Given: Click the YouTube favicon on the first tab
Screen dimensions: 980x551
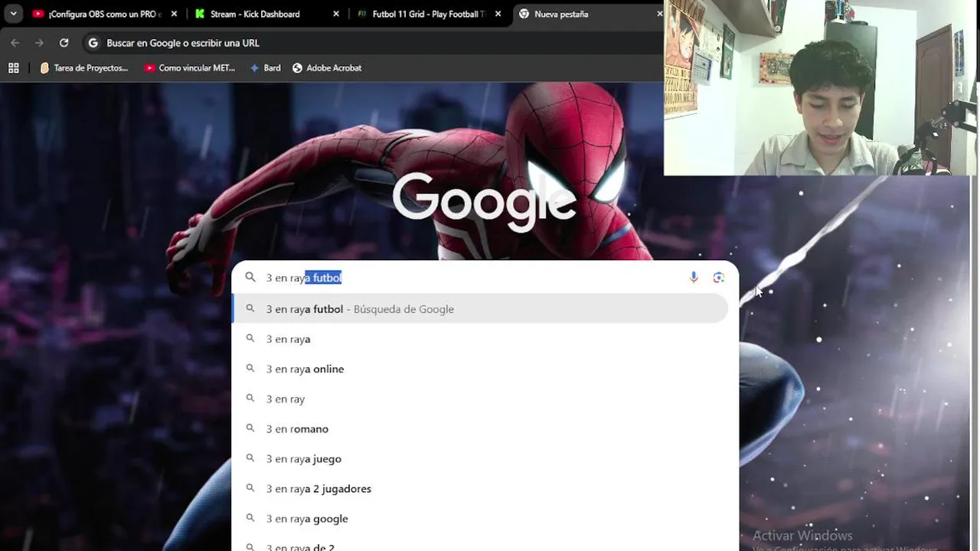Looking at the screenshot, I should click(38, 14).
